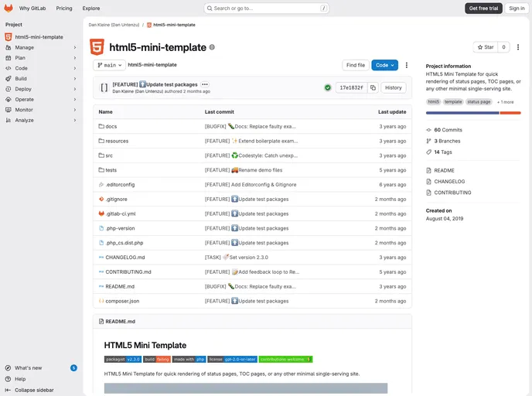Click the Star button
532x396 pixels.
[485, 47]
